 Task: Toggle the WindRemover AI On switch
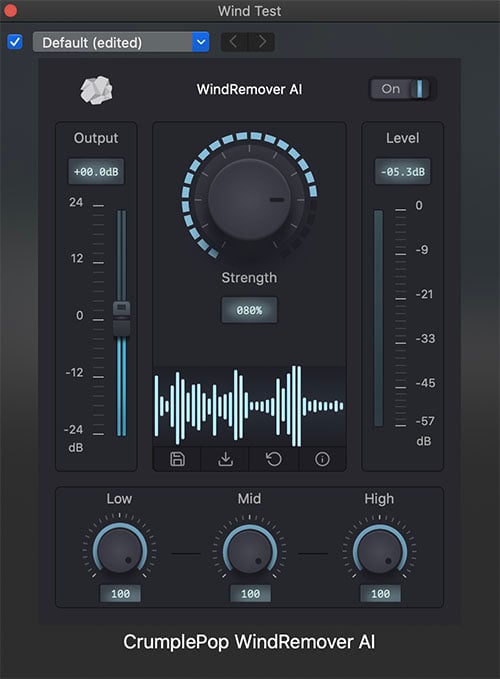[401, 89]
